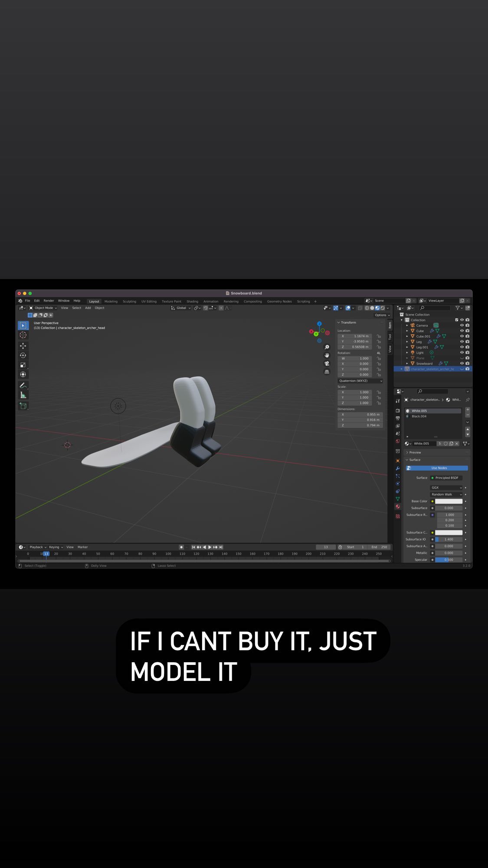Open the Options popover button

pyautogui.click(x=382, y=316)
